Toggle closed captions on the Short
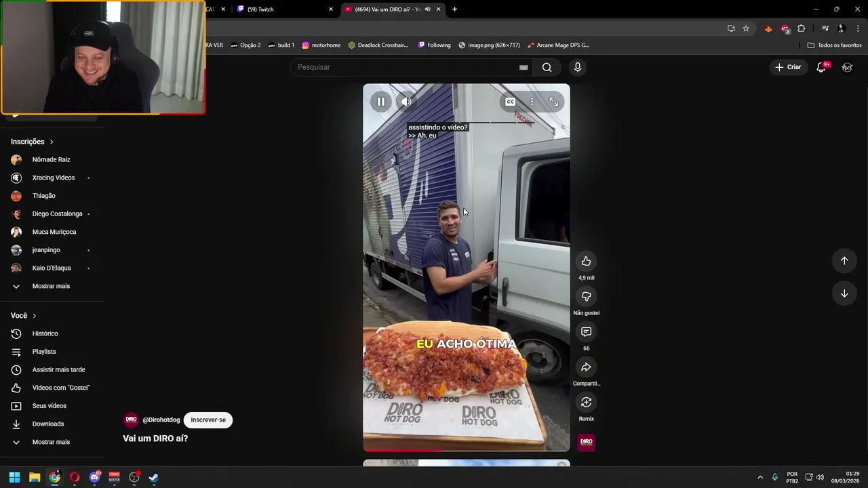This screenshot has height=488, width=868. tap(510, 102)
